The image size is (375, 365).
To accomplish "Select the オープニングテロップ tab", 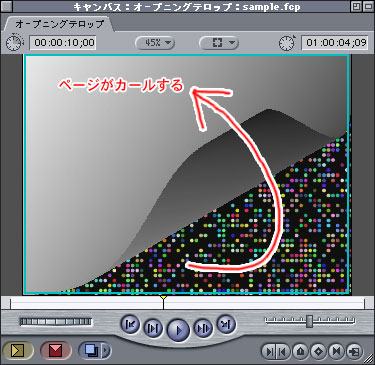I will click(x=60, y=24).
